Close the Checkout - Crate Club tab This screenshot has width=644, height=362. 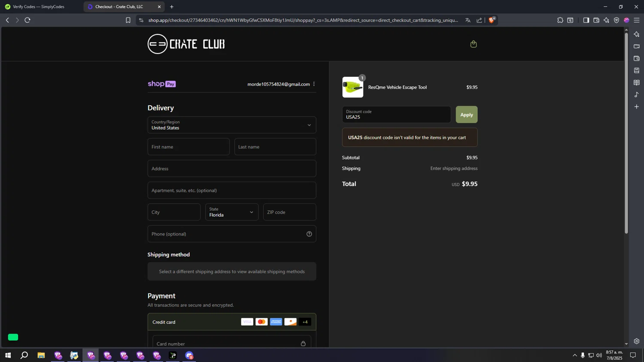click(x=159, y=6)
